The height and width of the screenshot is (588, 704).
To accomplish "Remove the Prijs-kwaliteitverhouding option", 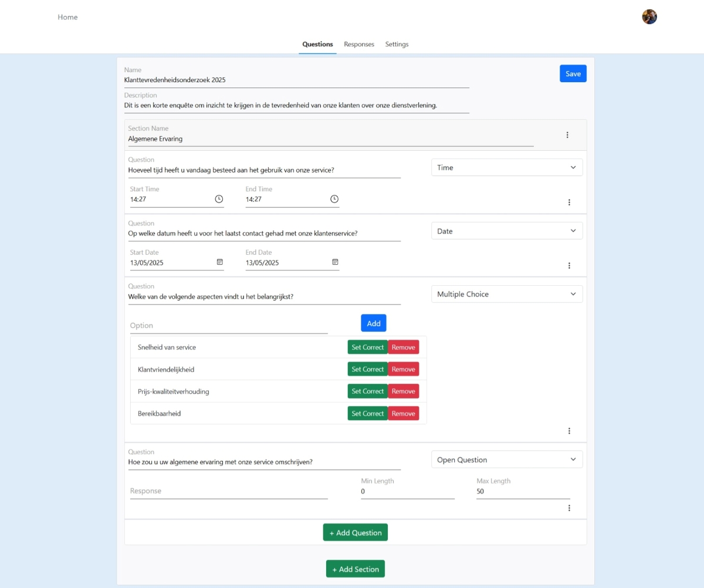I will point(403,391).
